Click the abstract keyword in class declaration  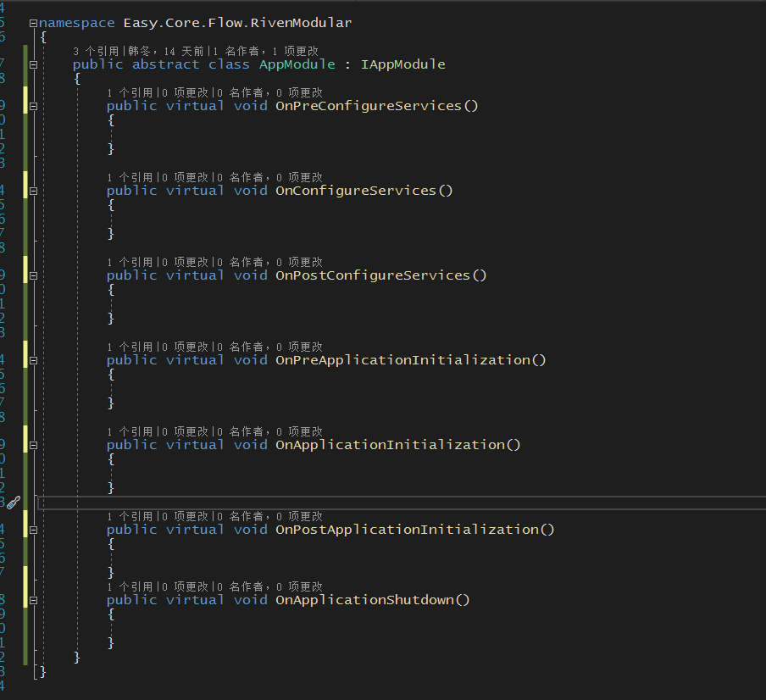pos(165,64)
